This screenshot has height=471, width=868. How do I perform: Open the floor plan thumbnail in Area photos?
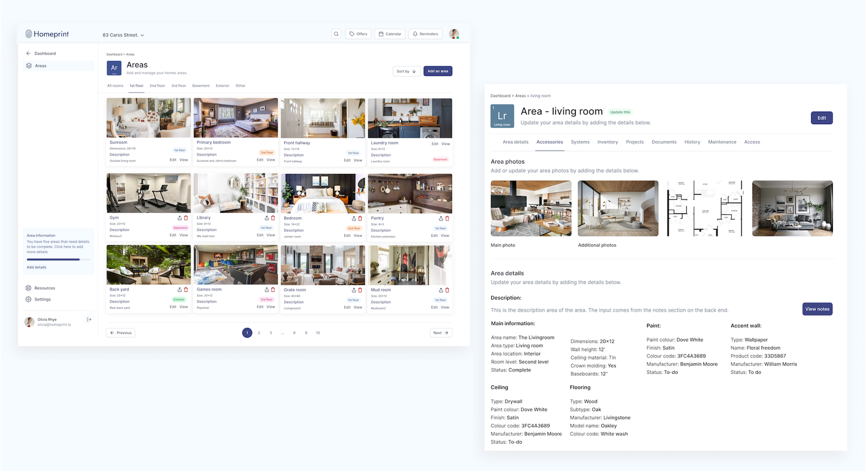coord(705,209)
